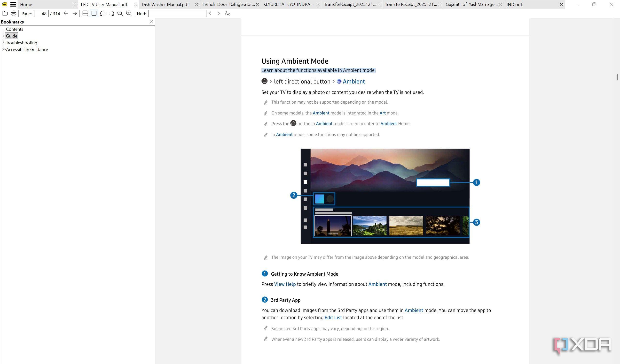
Task: Click the View Help link
Action: point(285,284)
